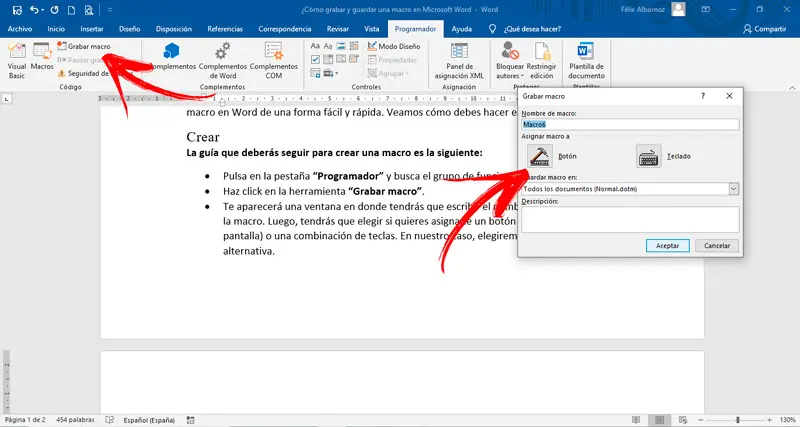Click the 454 palabras word count

[x=77, y=420]
